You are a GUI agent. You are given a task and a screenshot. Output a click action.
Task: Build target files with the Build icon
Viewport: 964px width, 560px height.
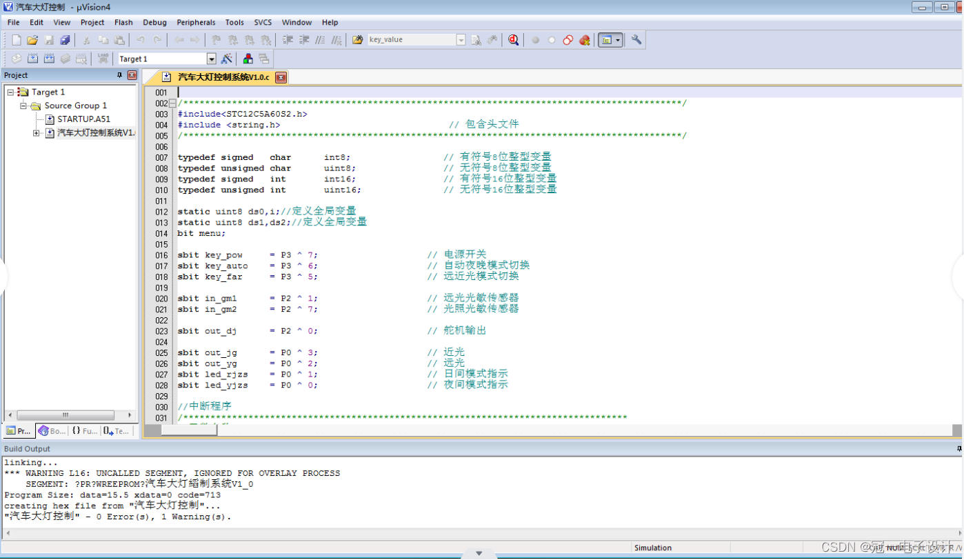(x=32, y=59)
